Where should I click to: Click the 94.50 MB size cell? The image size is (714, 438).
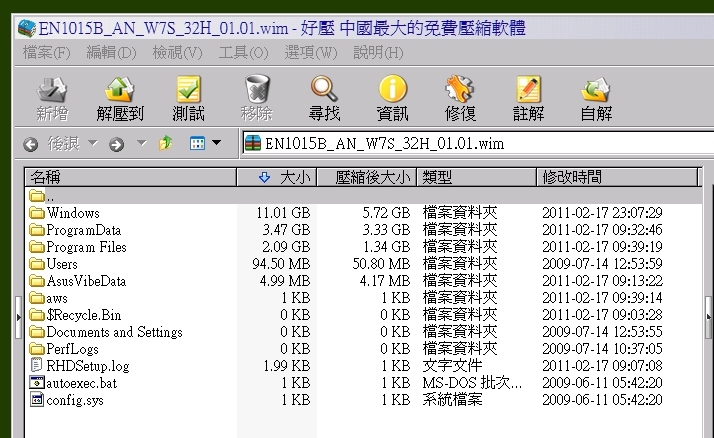click(281, 264)
